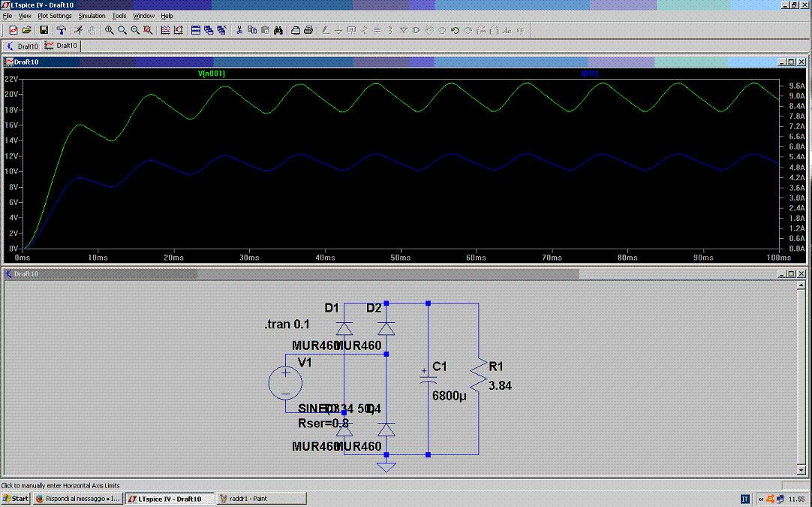812x507 pixels.
Task: Click the V(n001) trace label
Action: [x=212, y=74]
